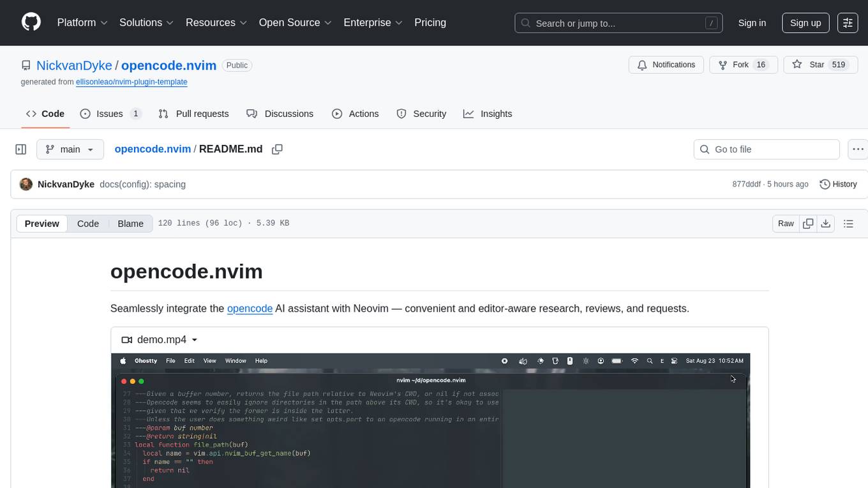Screen dimensions: 868x488
Task: Open the Apple menu in demo video
Action: point(123,361)
